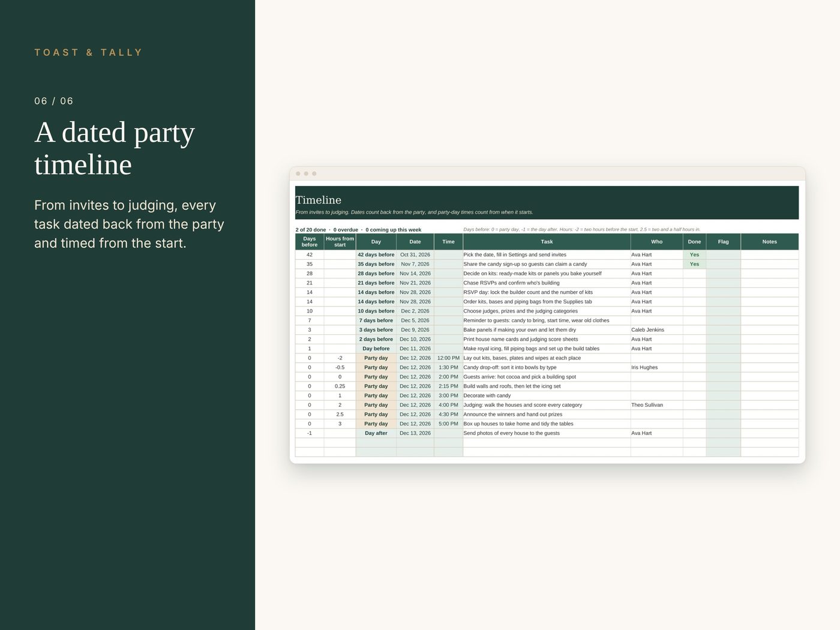Click the "Nov 14, 2026" date cell
The image size is (840, 630).
point(415,274)
